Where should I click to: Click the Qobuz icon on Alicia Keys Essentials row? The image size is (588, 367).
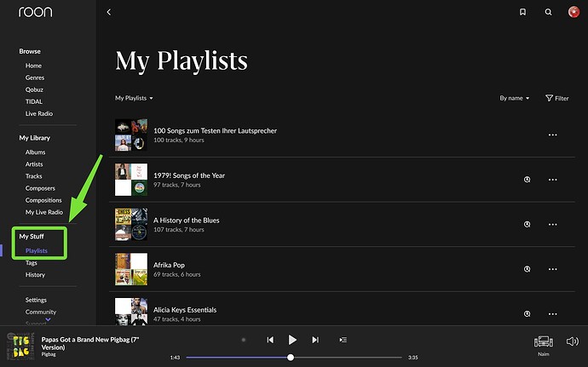point(527,314)
